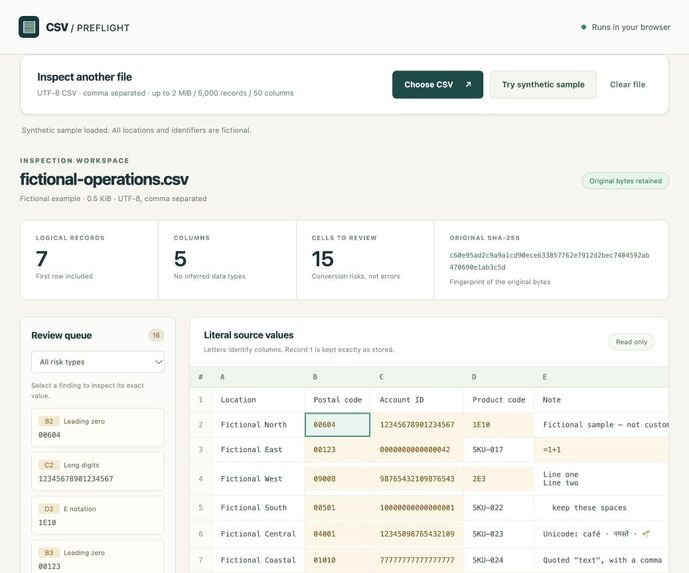Click cell 04001 in Postal code column
This screenshot has height=573, width=689.
click(337, 534)
